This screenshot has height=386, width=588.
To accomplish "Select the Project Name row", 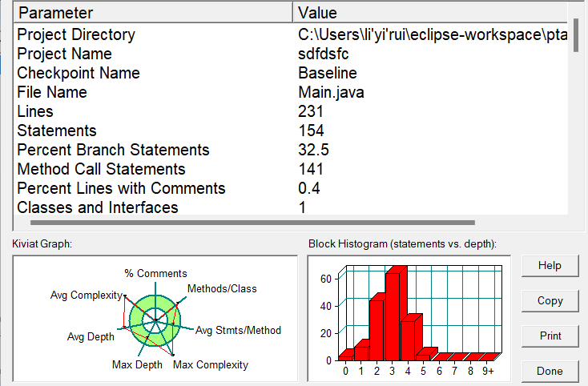I will coord(291,54).
